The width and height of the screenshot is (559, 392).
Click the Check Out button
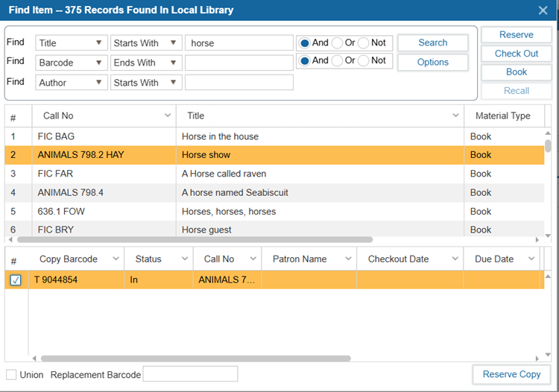516,54
